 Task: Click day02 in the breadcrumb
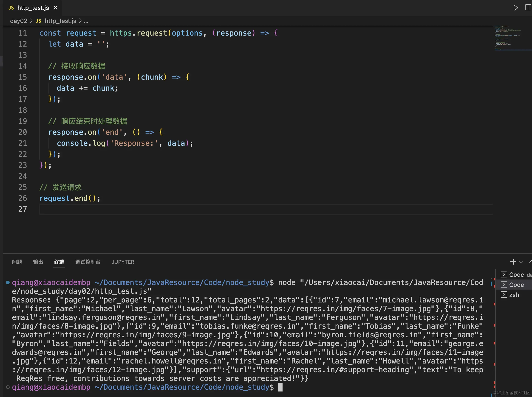(19, 21)
